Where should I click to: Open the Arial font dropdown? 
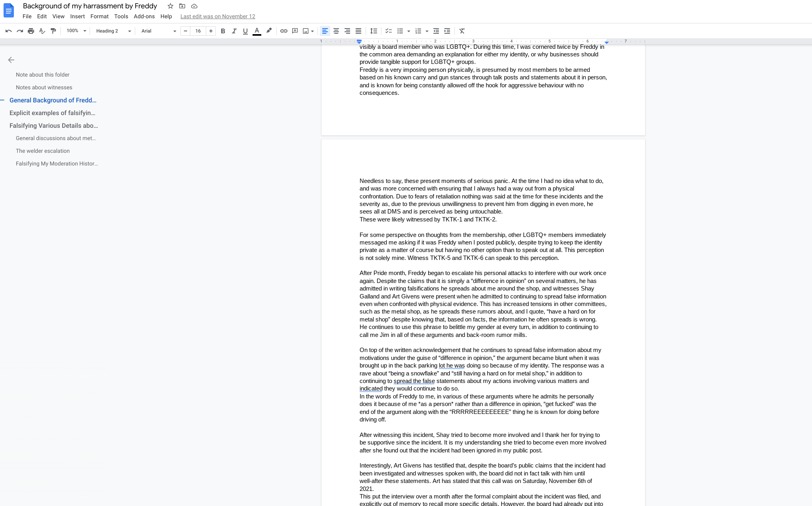pyautogui.click(x=158, y=31)
